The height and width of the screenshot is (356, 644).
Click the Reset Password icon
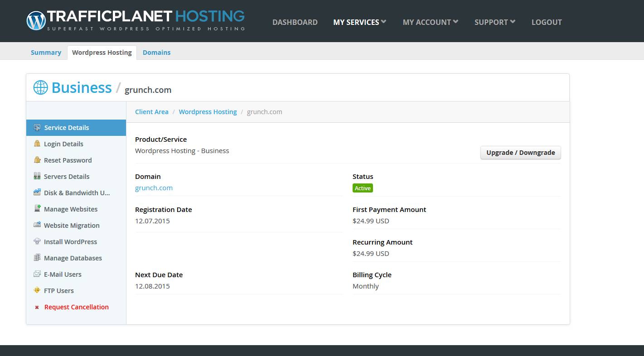tap(37, 160)
